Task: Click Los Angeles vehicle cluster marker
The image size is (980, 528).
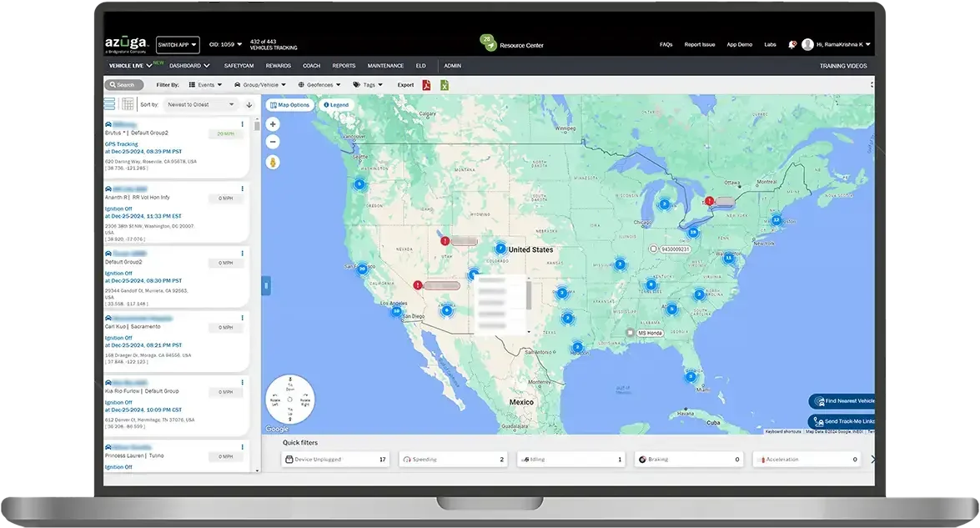Action: 396,310
